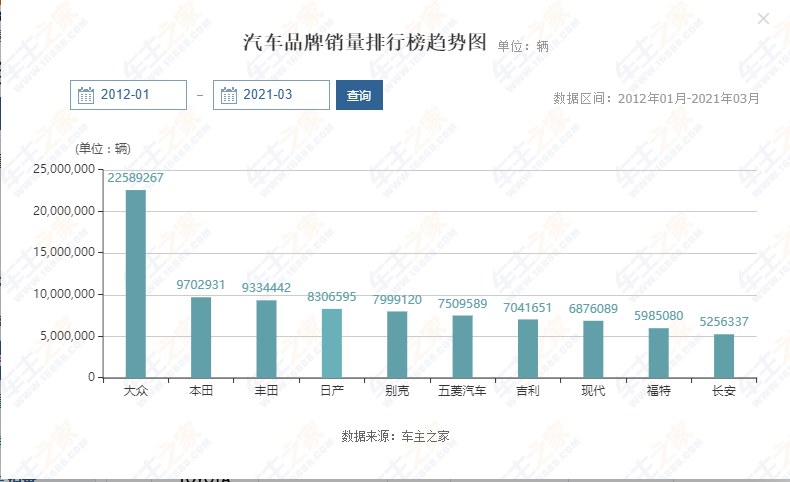The image size is (790, 482).
Task: Click the 五菱汽车 axis label
Action: (x=463, y=391)
